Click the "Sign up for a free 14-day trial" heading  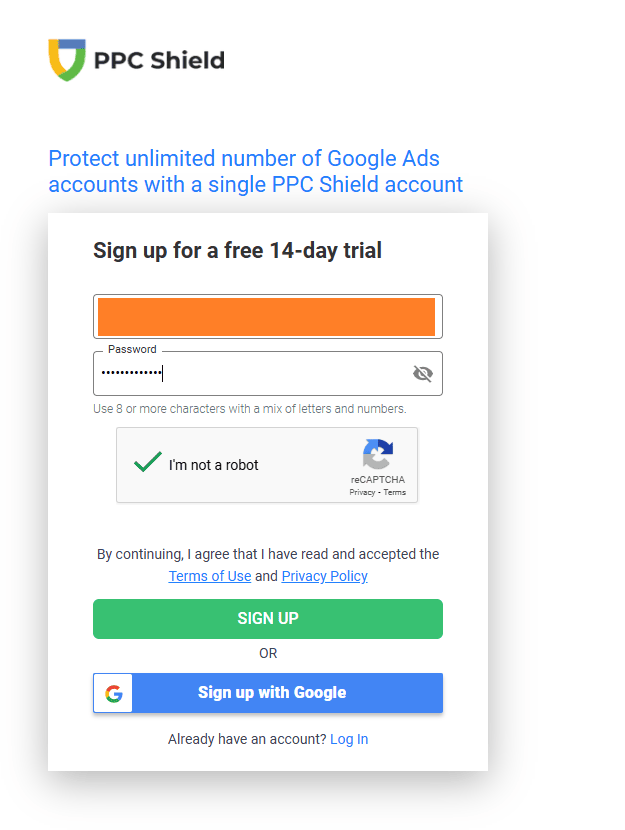237,250
